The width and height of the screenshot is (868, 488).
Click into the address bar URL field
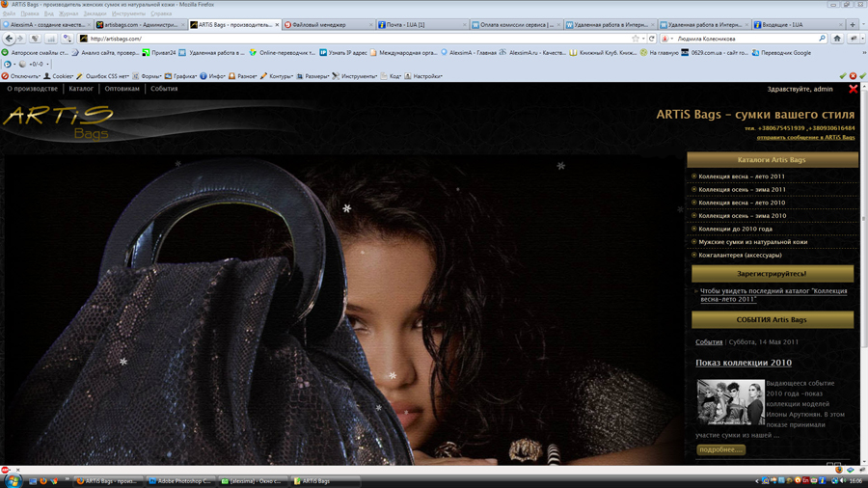(360, 39)
